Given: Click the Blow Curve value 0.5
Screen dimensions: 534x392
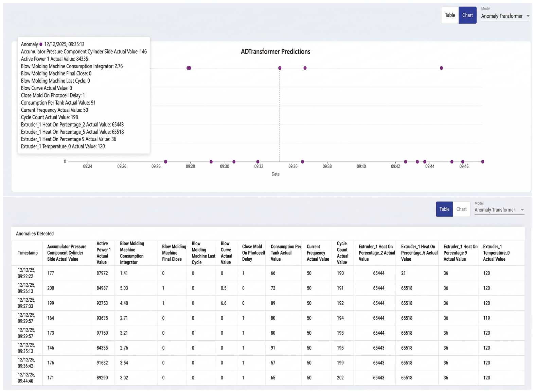Looking at the screenshot, I should 224,288.
